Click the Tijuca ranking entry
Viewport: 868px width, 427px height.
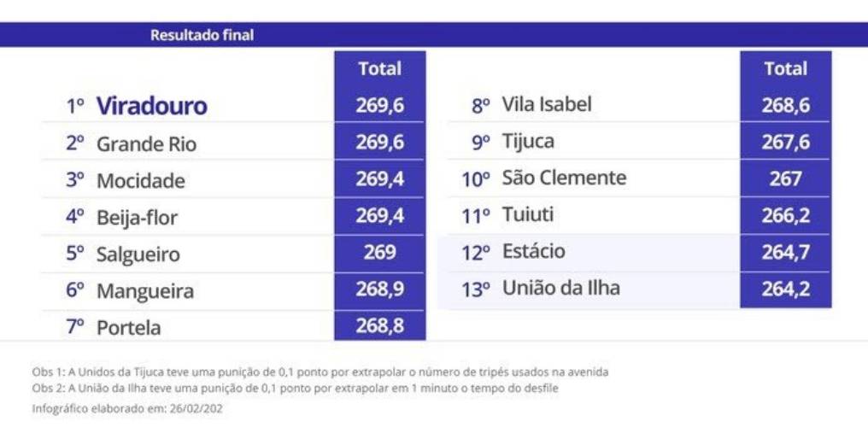(x=527, y=142)
